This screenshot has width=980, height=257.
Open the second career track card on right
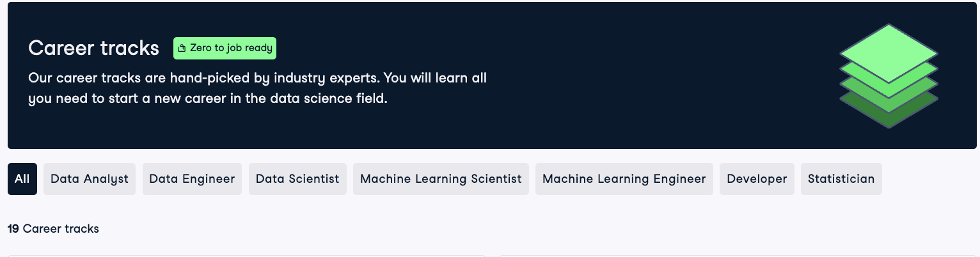click(x=736, y=255)
